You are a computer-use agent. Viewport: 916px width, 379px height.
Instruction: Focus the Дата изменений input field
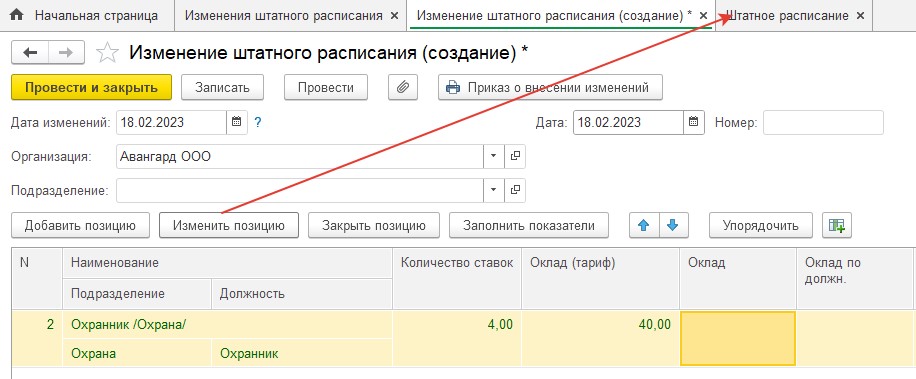(x=171, y=123)
